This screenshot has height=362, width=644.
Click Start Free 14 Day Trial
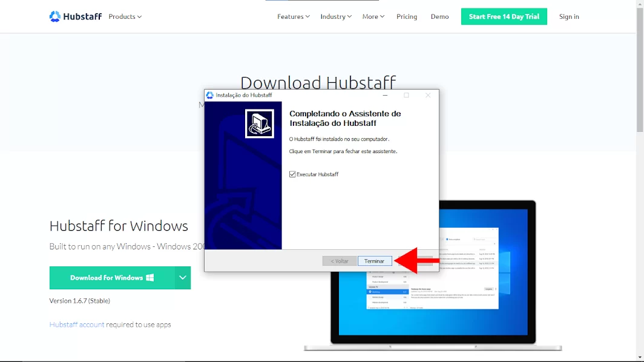point(504,16)
